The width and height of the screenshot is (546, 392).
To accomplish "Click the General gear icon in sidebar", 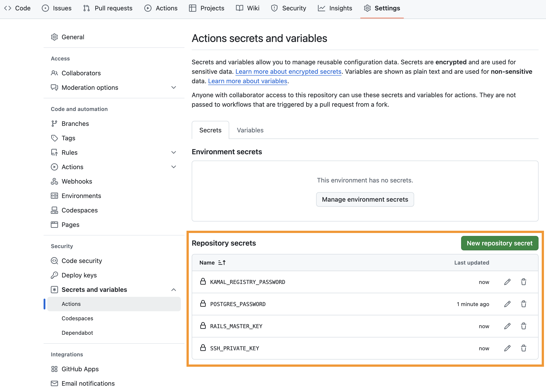I will coord(54,37).
